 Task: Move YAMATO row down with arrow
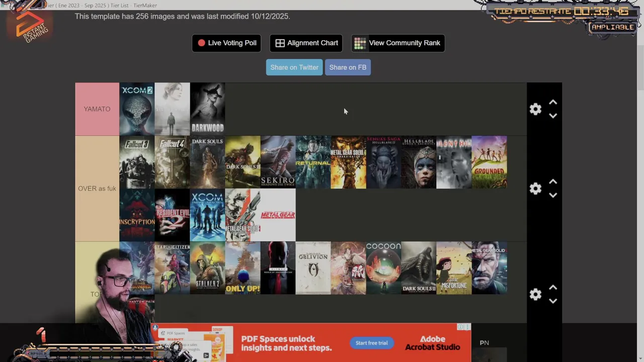(553, 116)
